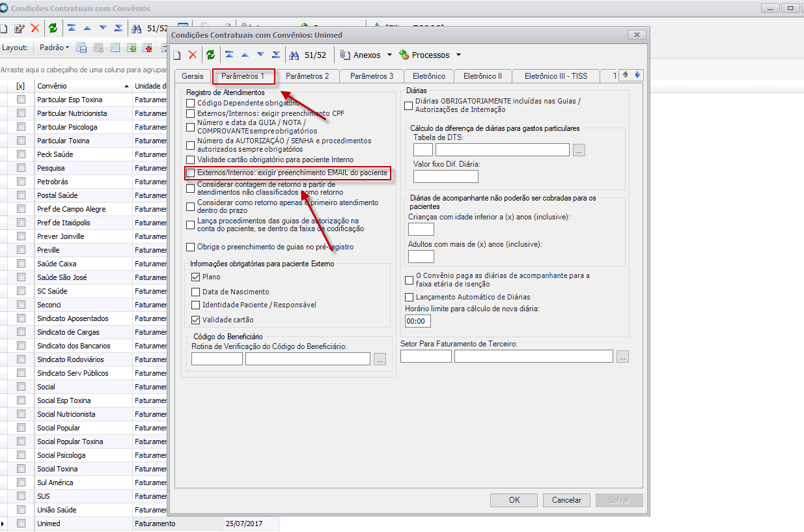Sort by the Convênio column header
The height and width of the screenshot is (532, 804).
(x=83, y=86)
